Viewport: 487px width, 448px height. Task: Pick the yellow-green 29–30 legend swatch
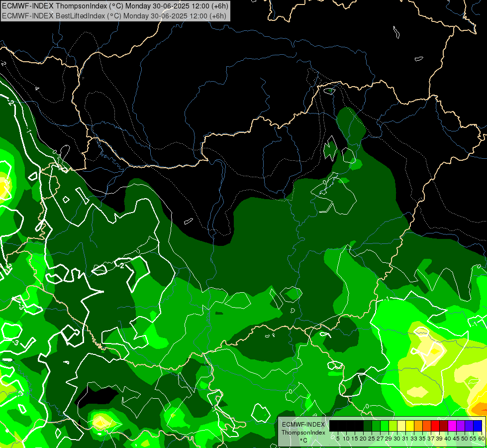click(x=393, y=426)
